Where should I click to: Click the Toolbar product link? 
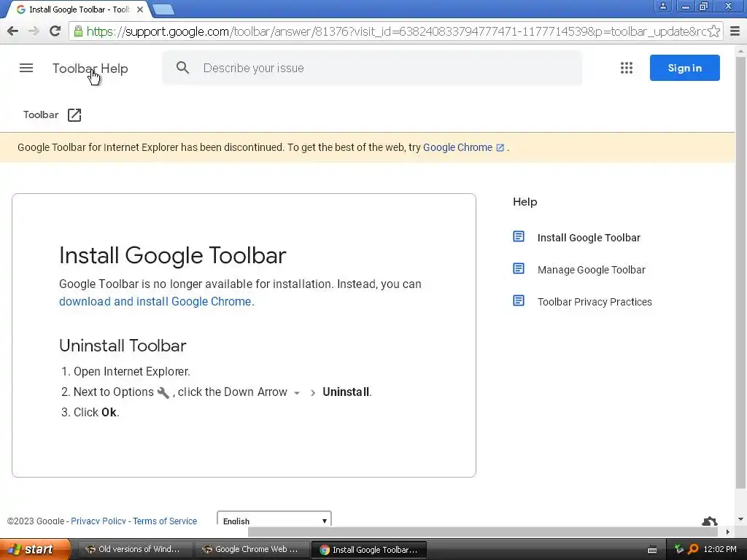pos(41,114)
